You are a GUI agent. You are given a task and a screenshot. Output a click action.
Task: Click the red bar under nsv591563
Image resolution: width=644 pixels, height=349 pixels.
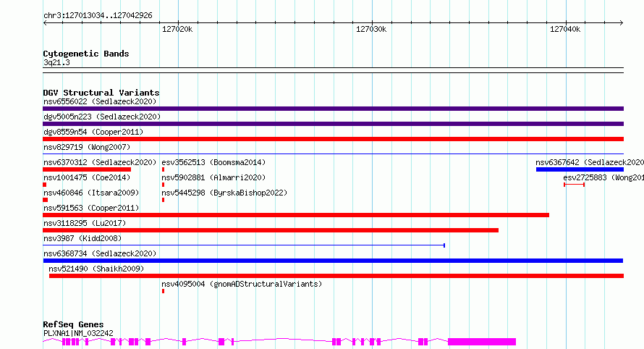pyautogui.click(x=296, y=215)
